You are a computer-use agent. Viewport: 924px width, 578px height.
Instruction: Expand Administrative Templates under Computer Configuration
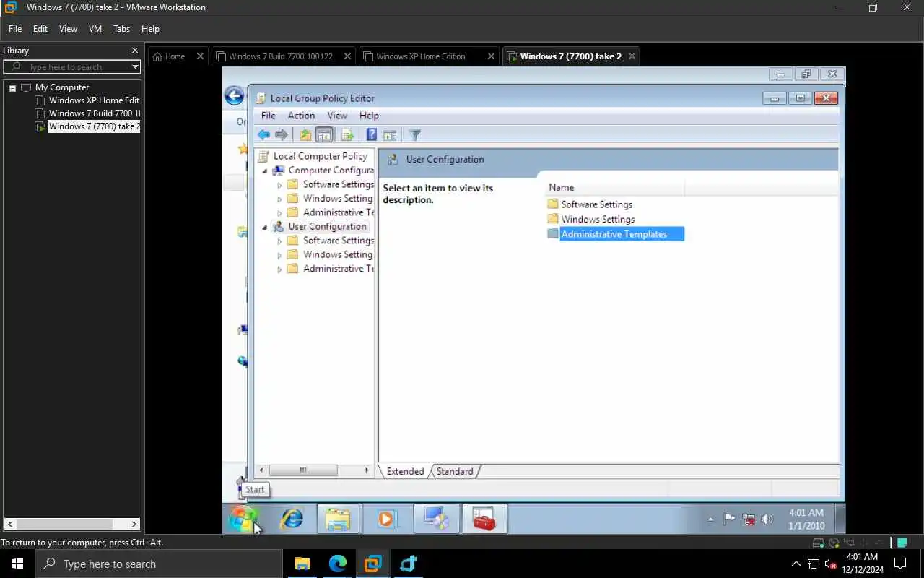(279, 213)
